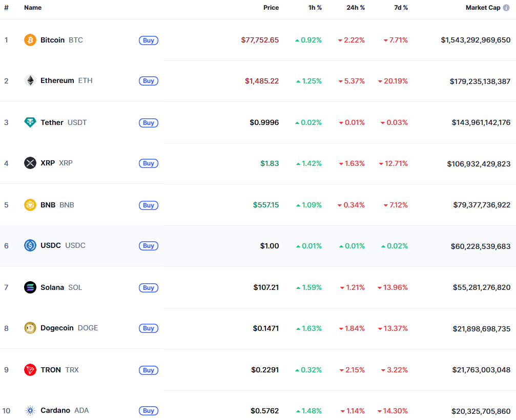Screen dimensions: 516x420
Task: Click the BNB logo icon
Action: [x=30, y=205]
